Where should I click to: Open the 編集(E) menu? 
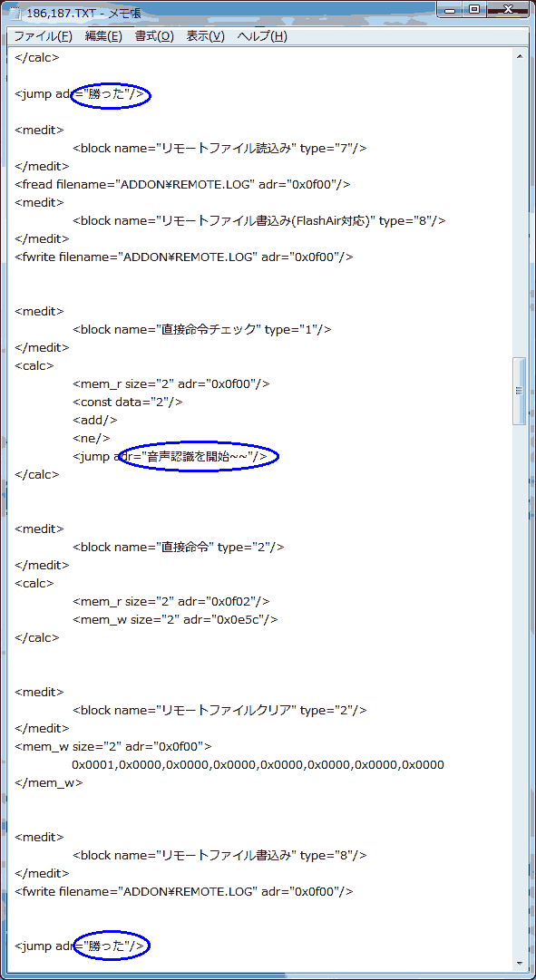[103, 36]
